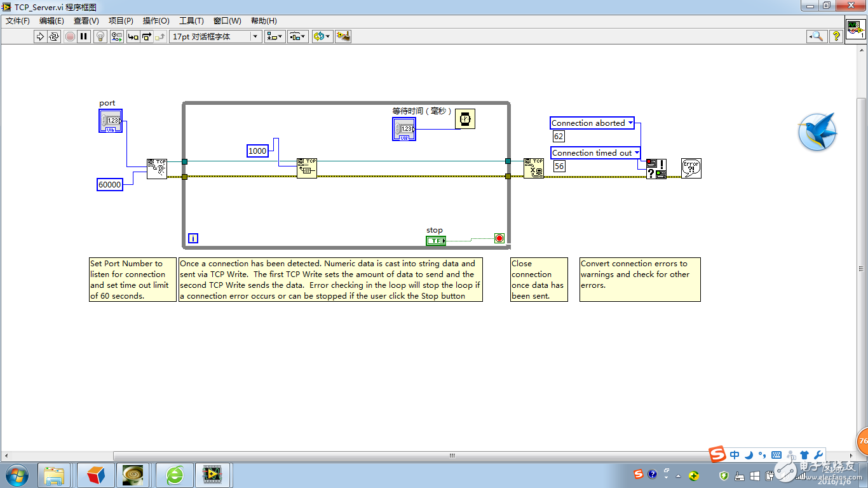Image resolution: width=868 pixels, height=488 pixels.
Task: Open the 编辑(E) menu
Action: click(x=51, y=21)
